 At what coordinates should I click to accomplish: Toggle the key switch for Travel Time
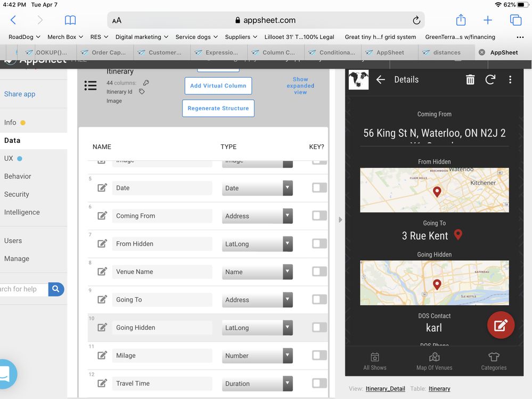(320, 383)
